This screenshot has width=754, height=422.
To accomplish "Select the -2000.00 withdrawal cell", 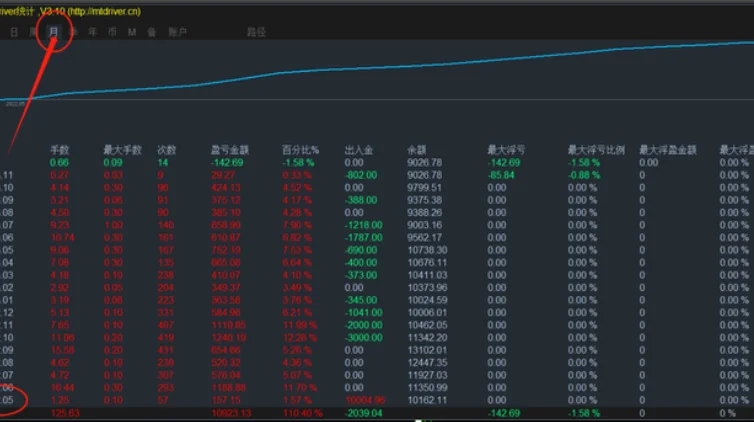I will coord(364,325).
